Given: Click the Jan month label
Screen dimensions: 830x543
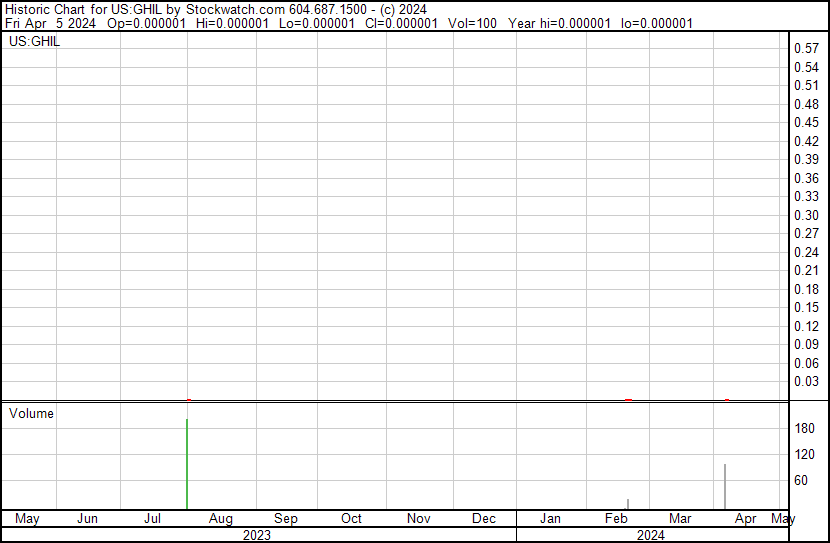Looking at the screenshot, I should [x=551, y=518].
